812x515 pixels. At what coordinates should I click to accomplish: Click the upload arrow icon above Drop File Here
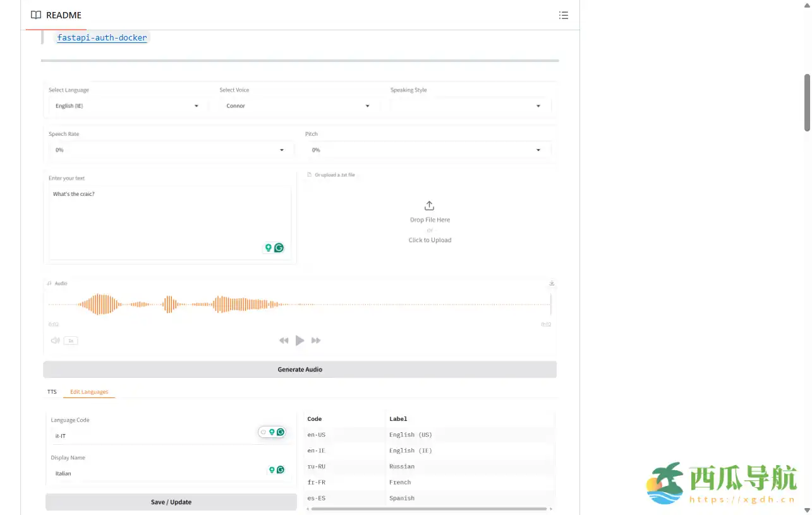[429, 206]
